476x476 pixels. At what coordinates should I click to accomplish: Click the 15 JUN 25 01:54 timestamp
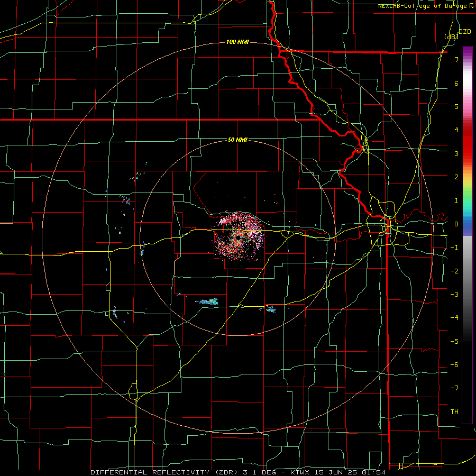pyautogui.click(x=350, y=472)
